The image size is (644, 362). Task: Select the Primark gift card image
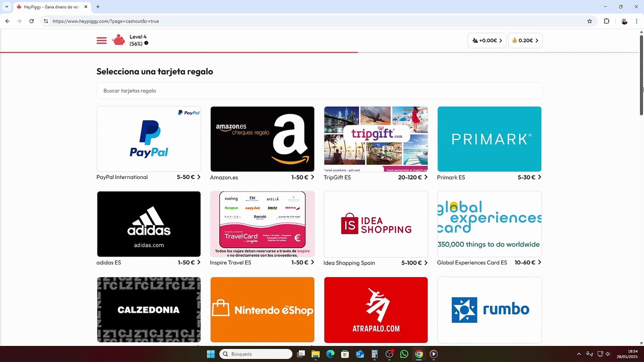[490, 139]
